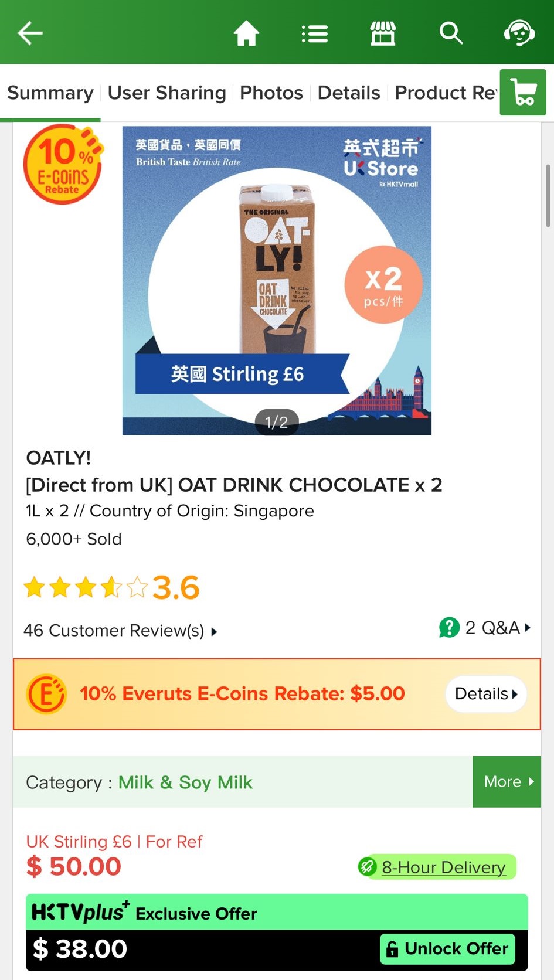This screenshot has width=554, height=980.
Task: Open the shopping cart icon
Action: (x=523, y=93)
